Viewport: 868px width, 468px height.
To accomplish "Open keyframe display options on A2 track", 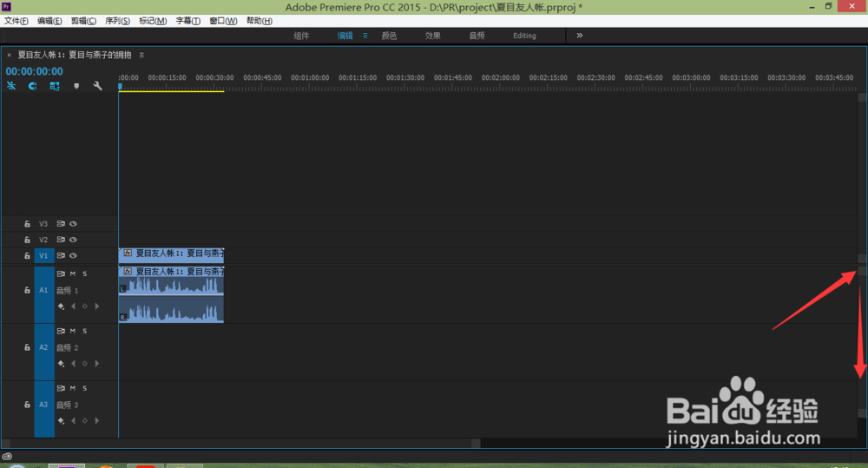I will pyautogui.click(x=61, y=363).
